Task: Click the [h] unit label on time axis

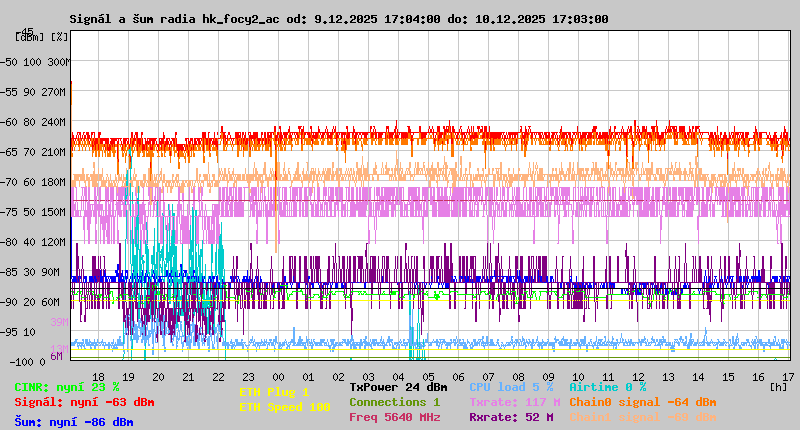Action: [x=778, y=386]
